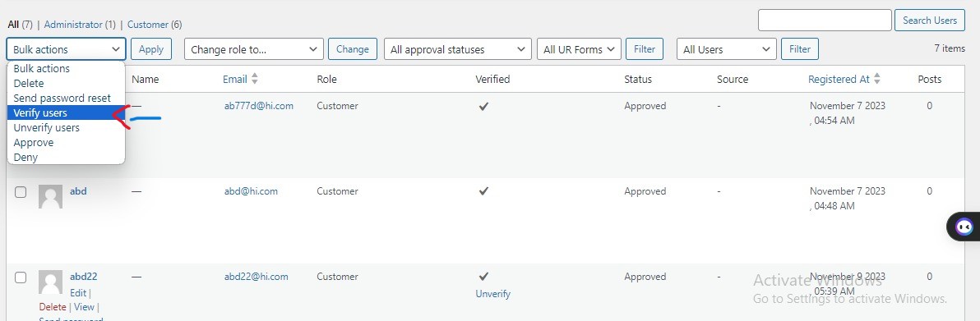980x321 pixels.
Task: Click Filter button beside All UR Forms
Action: [x=645, y=49]
